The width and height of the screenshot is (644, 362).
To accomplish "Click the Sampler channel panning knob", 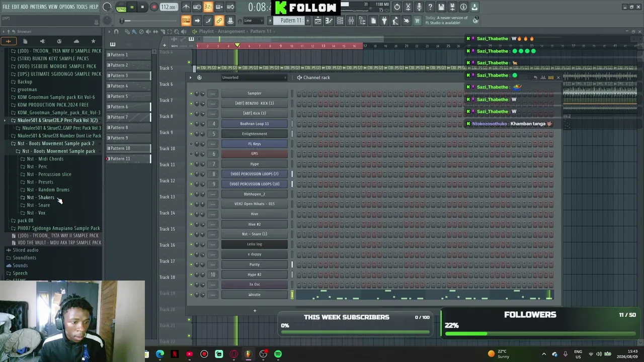I will coord(197,94).
